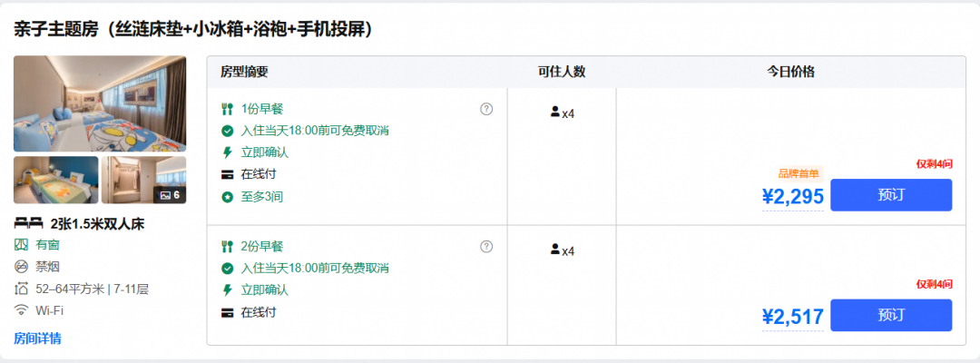Click help icon beside 1份早餐 row

(486, 109)
